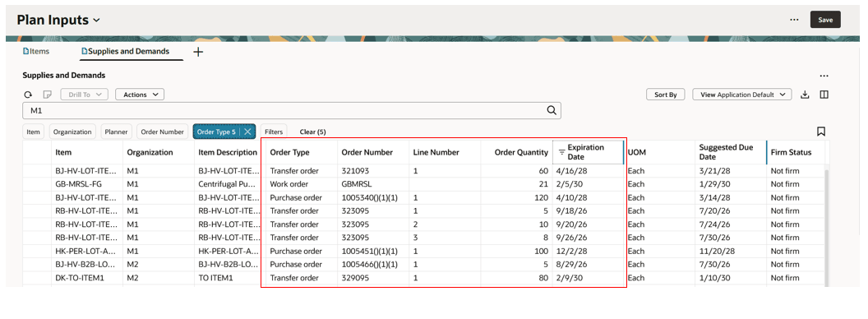Click the download export icon
868x319 pixels.
click(x=806, y=95)
